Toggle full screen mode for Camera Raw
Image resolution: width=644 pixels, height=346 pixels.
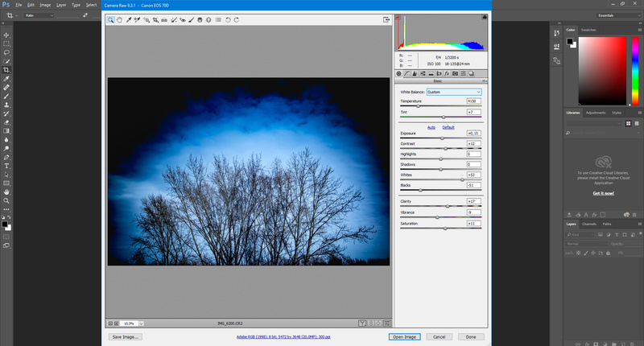click(387, 19)
